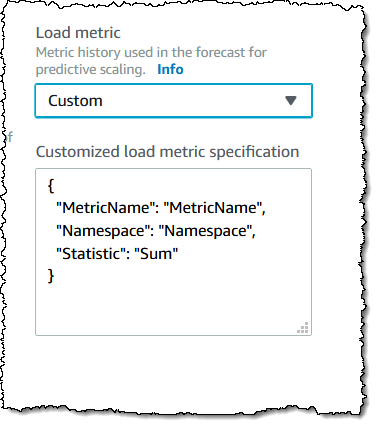Click inside the customized load metric specification box
The height and width of the screenshot is (425, 377).
173,252
